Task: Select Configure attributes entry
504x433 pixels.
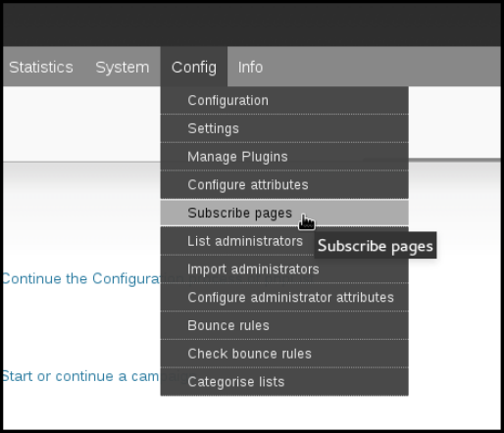Action: tap(284, 184)
